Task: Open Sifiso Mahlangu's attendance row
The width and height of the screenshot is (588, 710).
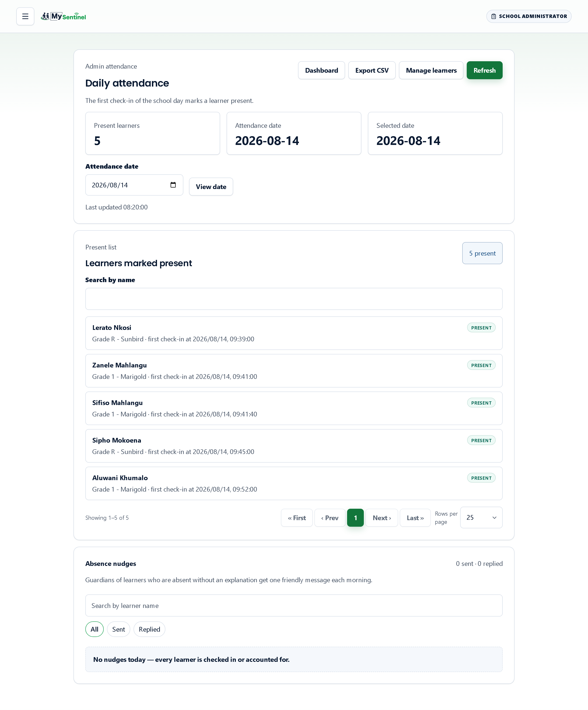Action: point(294,408)
